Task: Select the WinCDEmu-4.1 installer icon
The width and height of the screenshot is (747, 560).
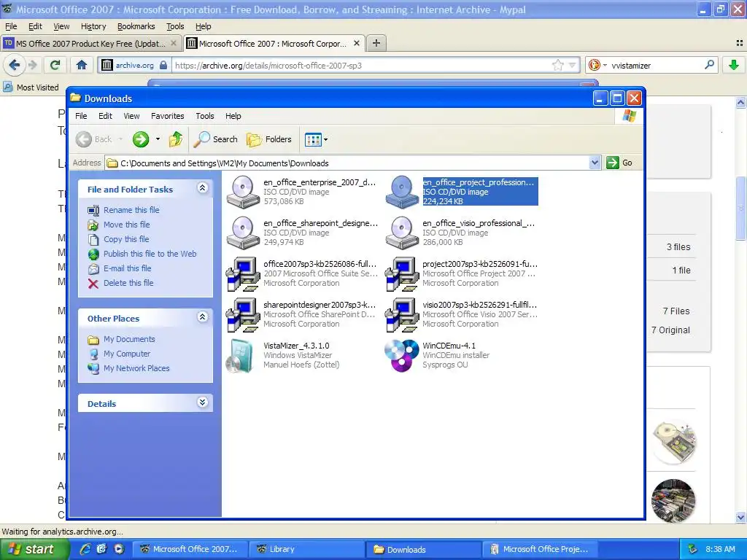Action: (402, 356)
